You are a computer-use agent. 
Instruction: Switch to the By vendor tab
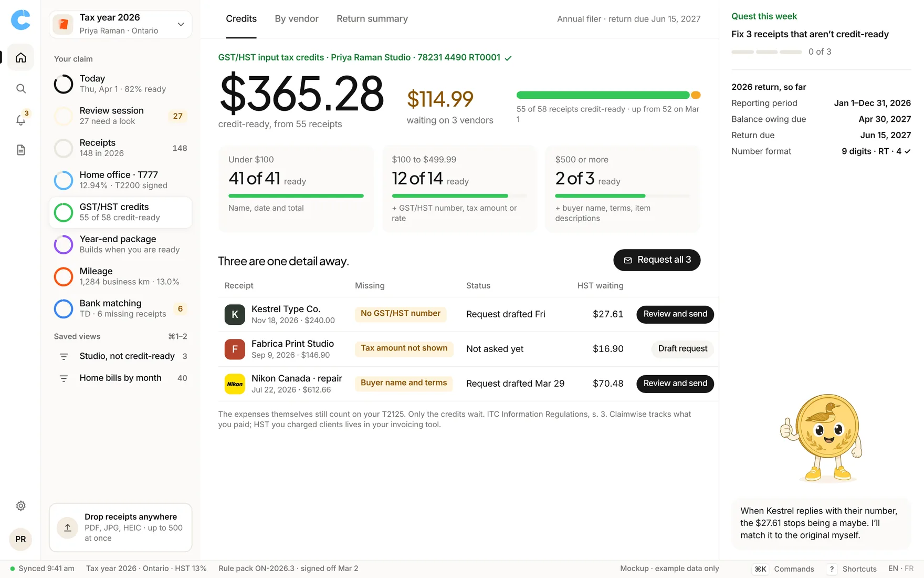coord(297,19)
